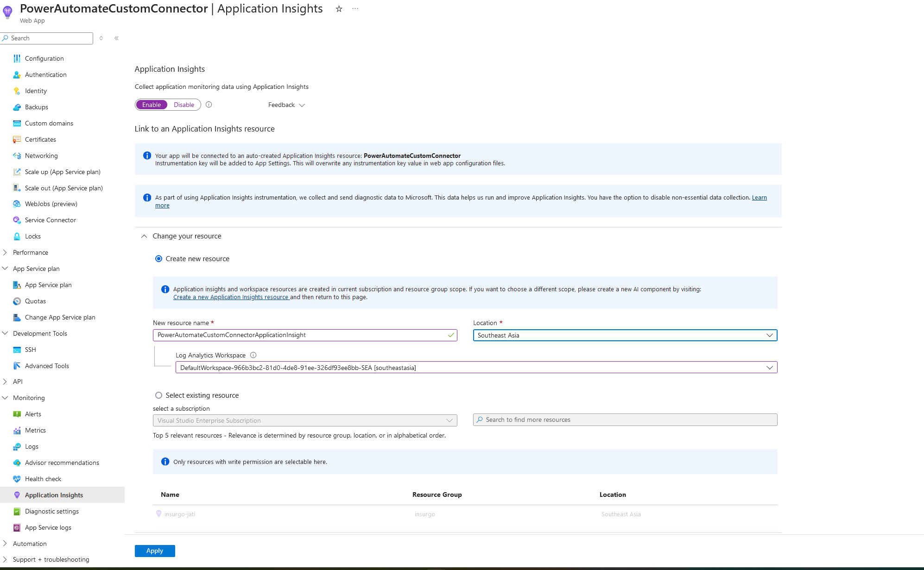
Task: Collapse the Change your resource section
Action: pos(144,236)
